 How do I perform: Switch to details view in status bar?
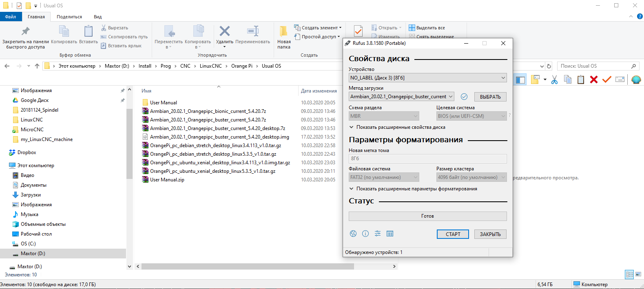click(x=629, y=274)
